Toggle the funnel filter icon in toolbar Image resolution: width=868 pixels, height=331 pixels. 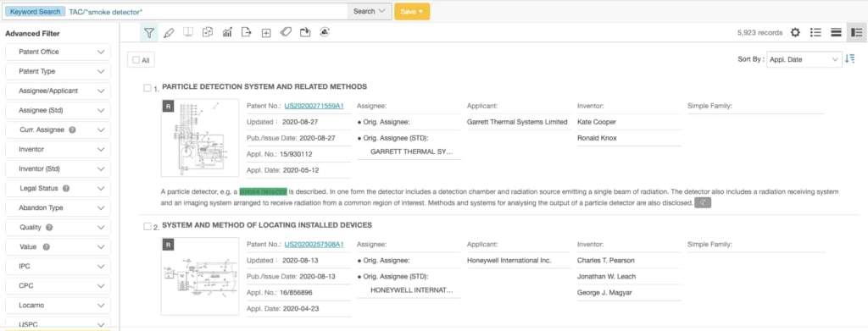(x=149, y=33)
